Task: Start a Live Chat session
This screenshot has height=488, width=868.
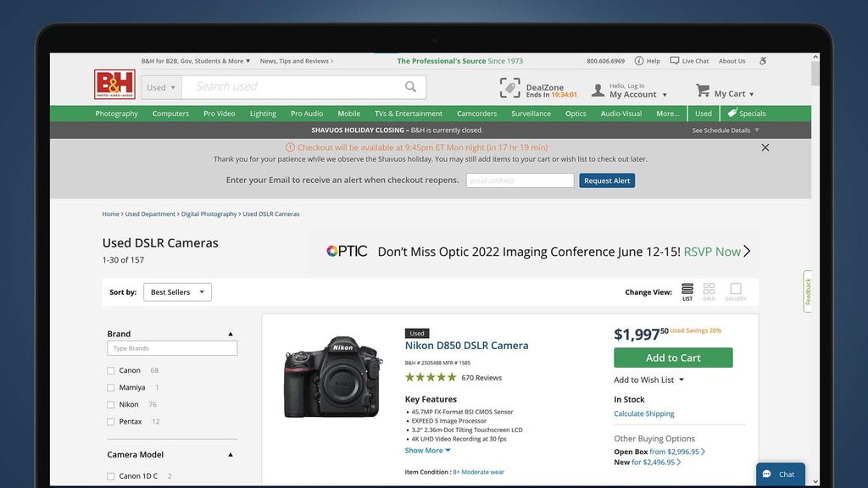Action: click(688, 60)
